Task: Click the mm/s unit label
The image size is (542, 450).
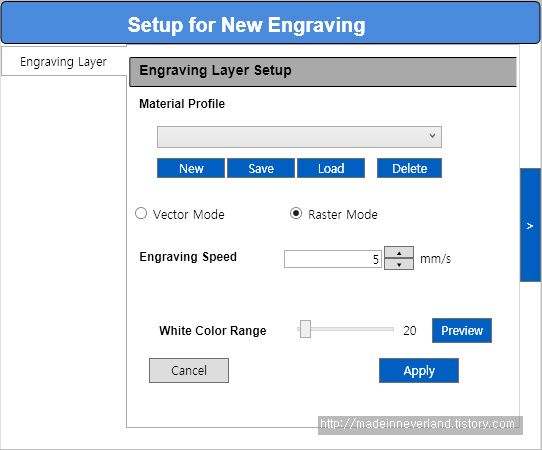Action: pos(436,259)
